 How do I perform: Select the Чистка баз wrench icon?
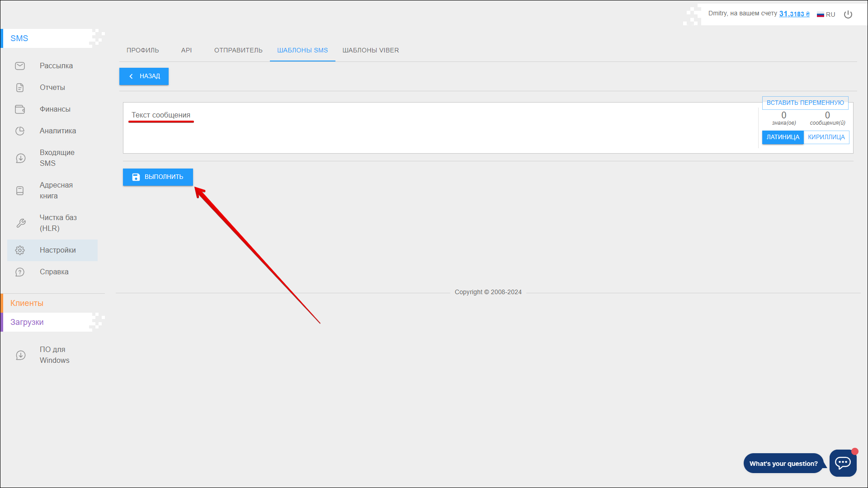(x=21, y=223)
